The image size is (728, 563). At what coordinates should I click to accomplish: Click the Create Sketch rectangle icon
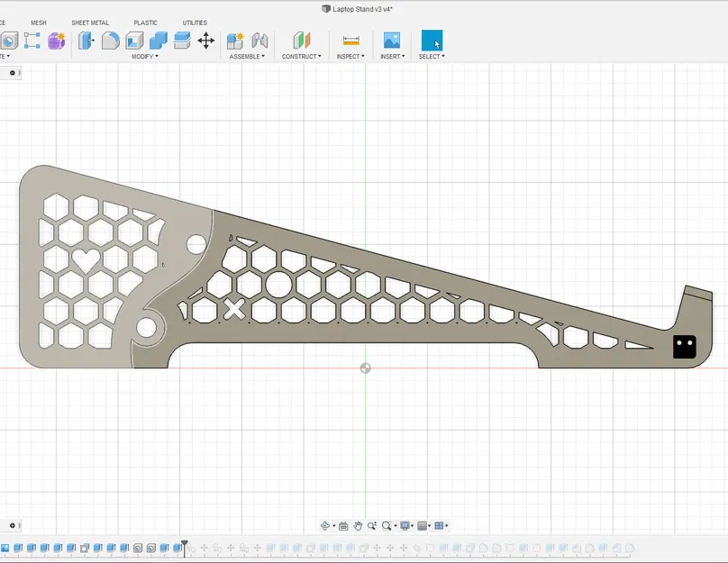click(x=32, y=41)
